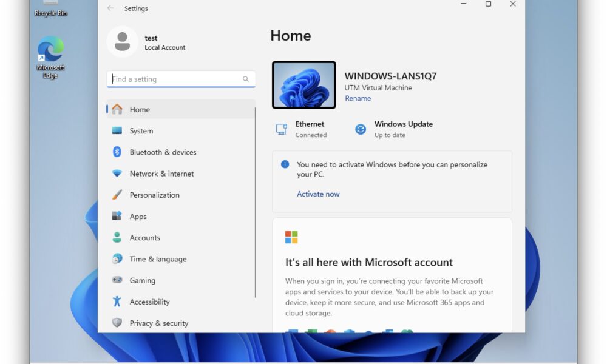This screenshot has height=364, width=607.
Task: Click the Network wifi icon in sidebar
Action: click(x=117, y=174)
